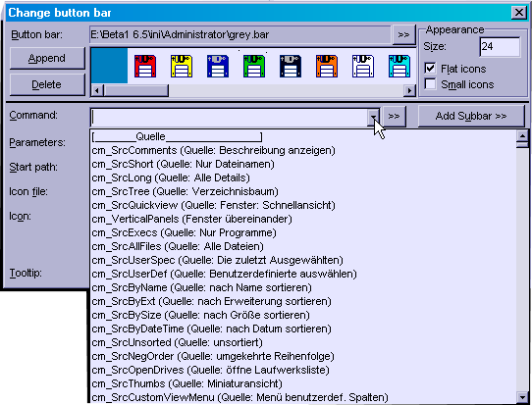Browse for button bar file with >> button

tap(403, 34)
